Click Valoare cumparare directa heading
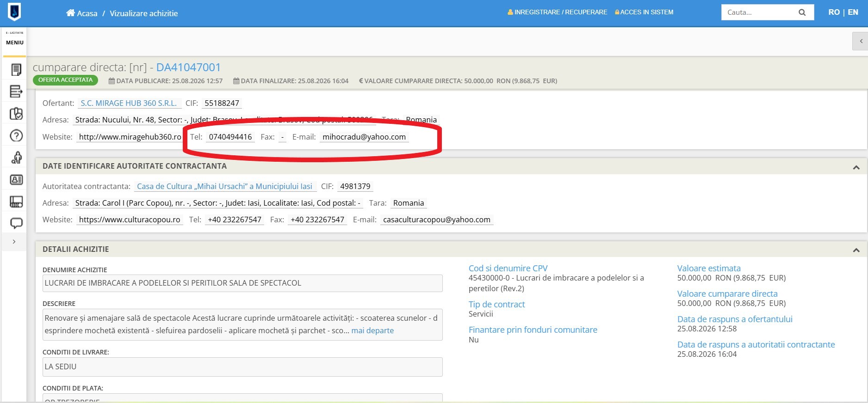Image resolution: width=868 pixels, height=403 pixels. 727,293
